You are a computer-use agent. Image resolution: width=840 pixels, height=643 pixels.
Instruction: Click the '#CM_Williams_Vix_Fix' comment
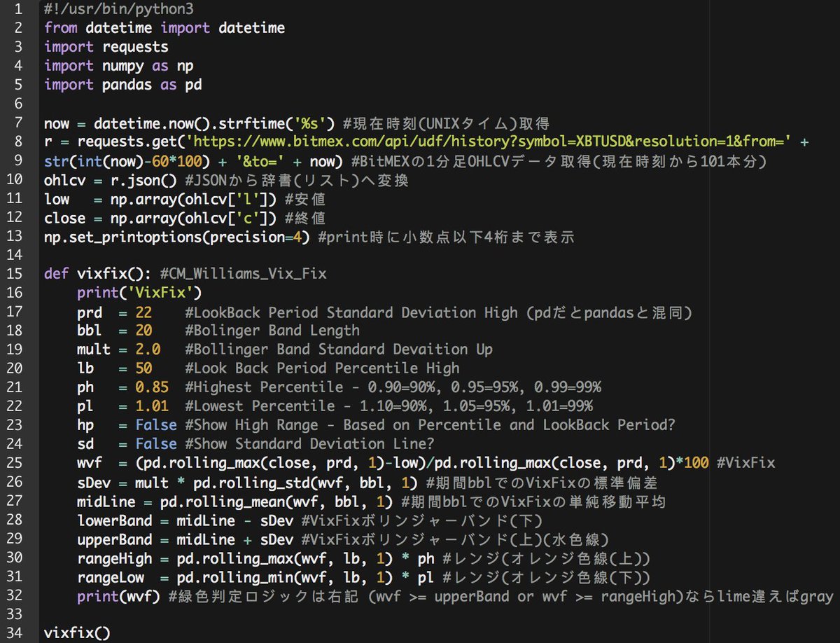click(x=243, y=274)
